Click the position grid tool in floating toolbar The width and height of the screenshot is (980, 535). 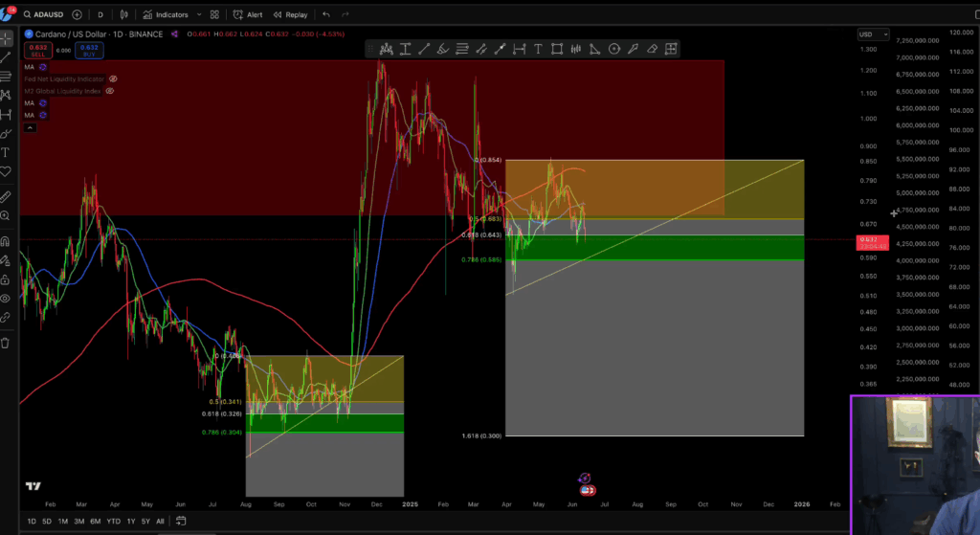(x=671, y=49)
